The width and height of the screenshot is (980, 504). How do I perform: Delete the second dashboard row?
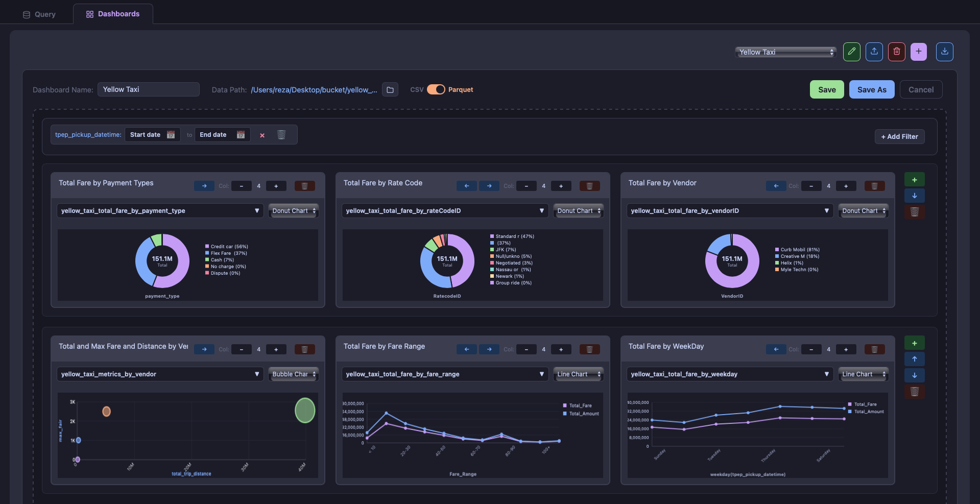click(915, 392)
